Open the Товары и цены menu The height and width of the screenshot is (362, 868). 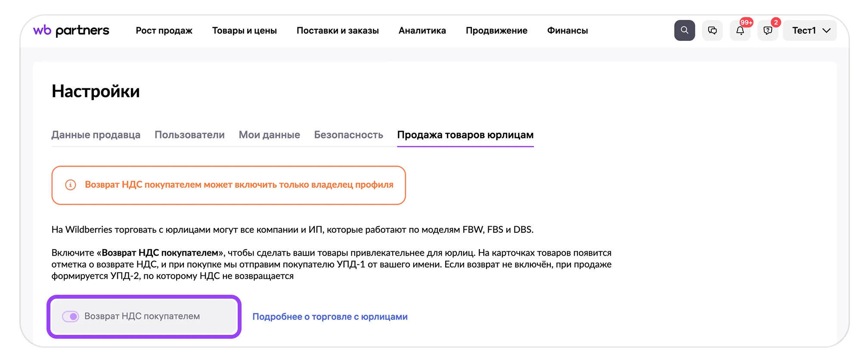click(x=244, y=31)
